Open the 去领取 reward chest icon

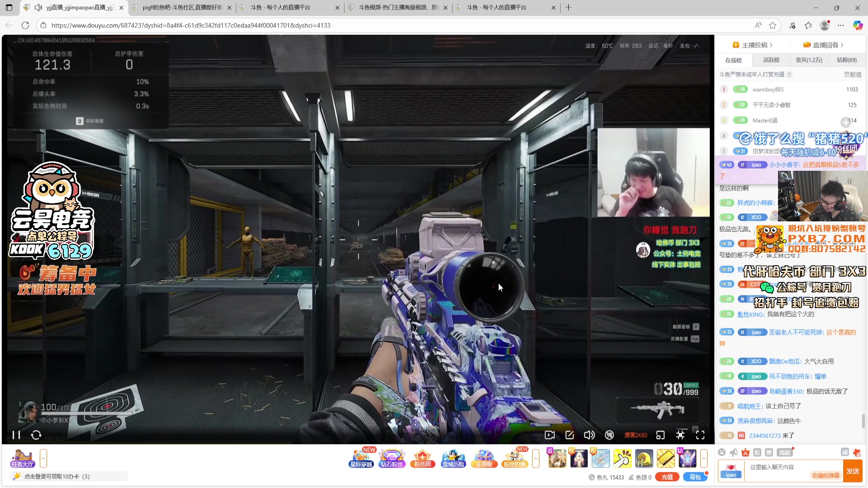pos(484,458)
